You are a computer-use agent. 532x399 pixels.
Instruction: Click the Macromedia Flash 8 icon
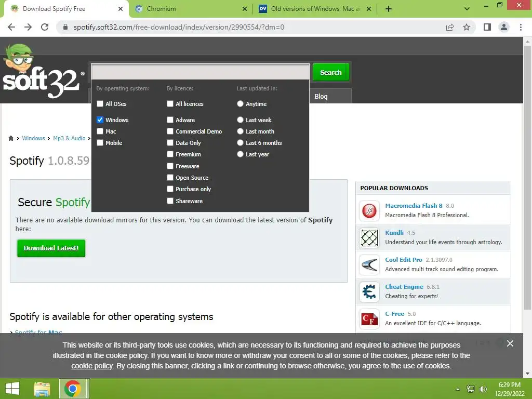pos(369,211)
